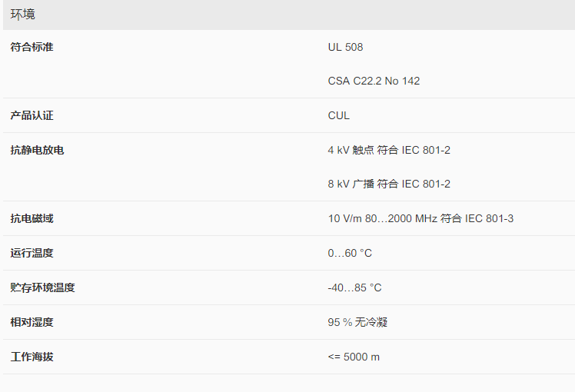Viewport: 575px width, 392px height.
Task: Select the UL 508 value text
Action: (345, 47)
